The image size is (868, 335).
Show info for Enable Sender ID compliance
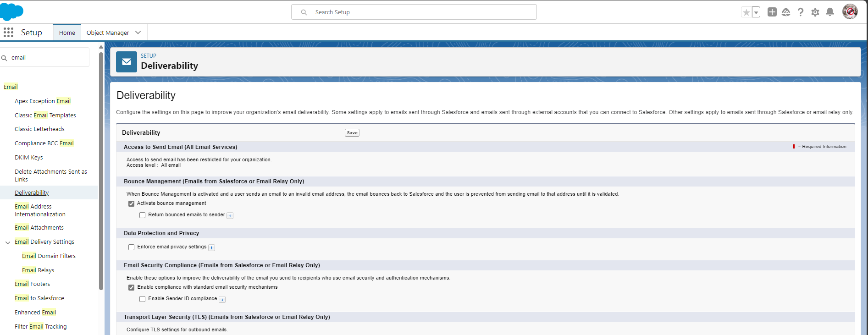222,299
